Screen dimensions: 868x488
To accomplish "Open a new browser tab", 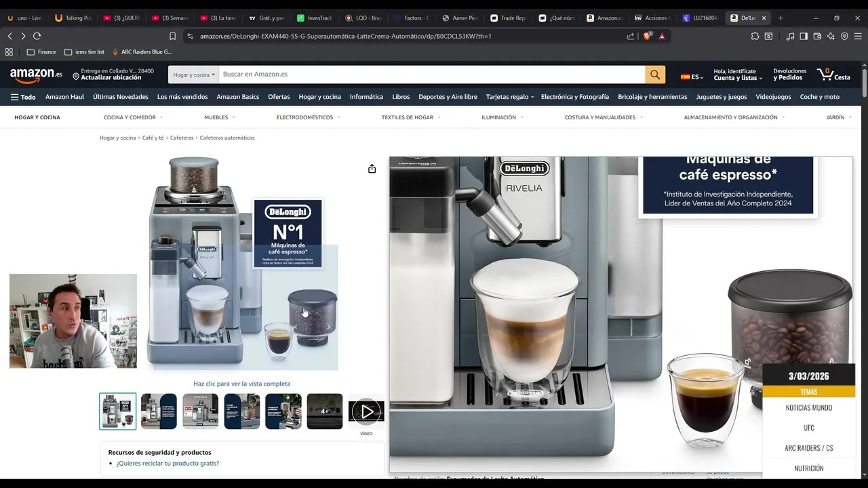I will [x=781, y=18].
